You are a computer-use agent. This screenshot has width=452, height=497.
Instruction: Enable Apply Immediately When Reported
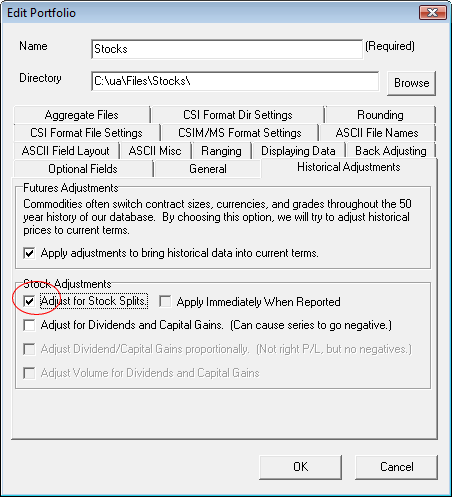165,301
